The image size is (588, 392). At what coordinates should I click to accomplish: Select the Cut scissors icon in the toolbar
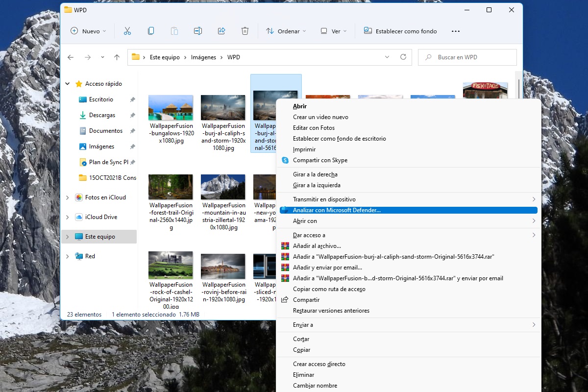127,30
